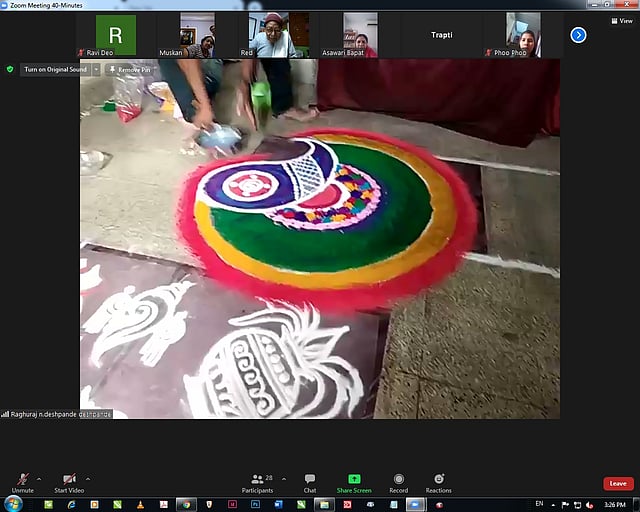
Task: Open the Reactions menu
Action: [438, 480]
